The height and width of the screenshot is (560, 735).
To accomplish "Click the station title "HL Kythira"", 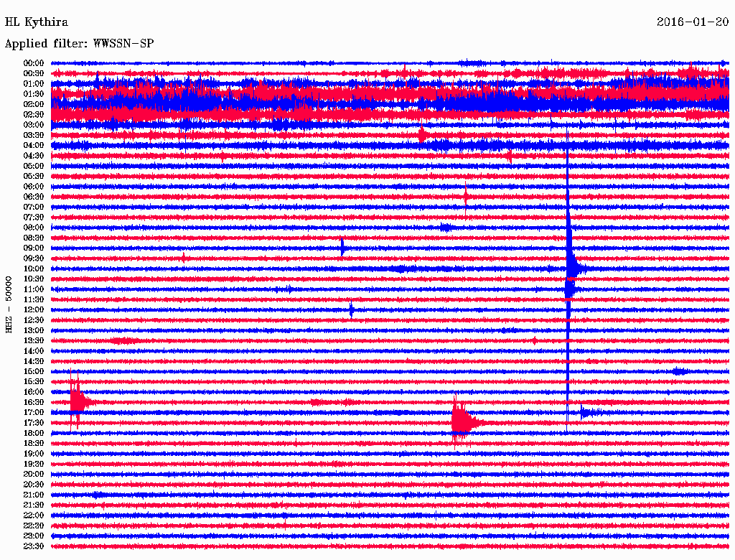I will pyautogui.click(x=36, y=22).
